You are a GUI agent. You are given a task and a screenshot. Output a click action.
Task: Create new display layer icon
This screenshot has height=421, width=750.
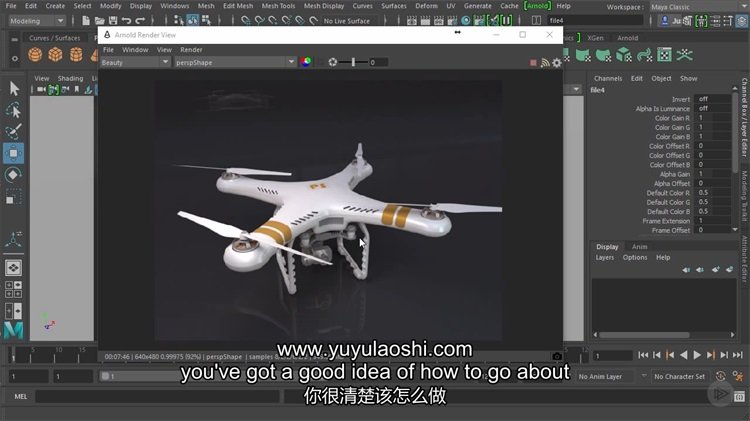(x=715, y=270)
